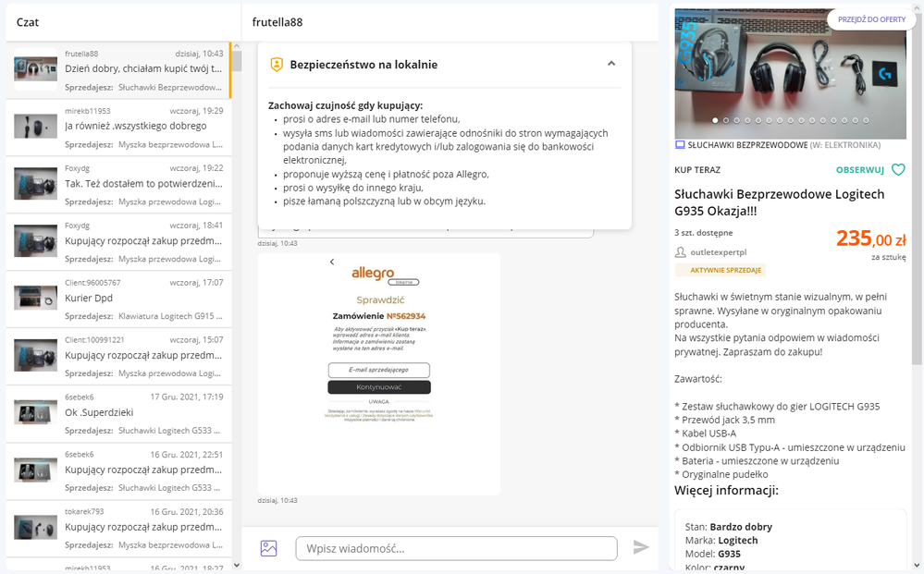Click the Marka: Logitech line

pyautogui.click(x=721, y=541)
